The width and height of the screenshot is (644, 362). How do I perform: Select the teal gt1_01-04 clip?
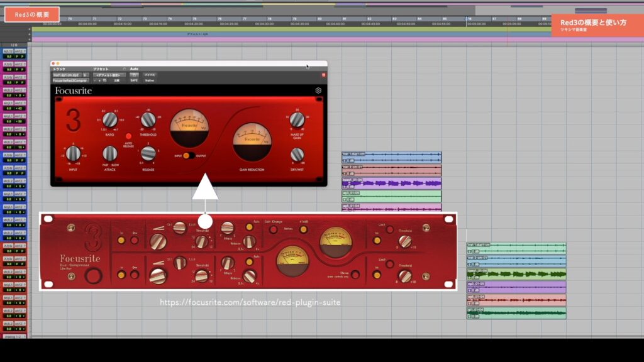pyautogui.click(x=516, y=313)
